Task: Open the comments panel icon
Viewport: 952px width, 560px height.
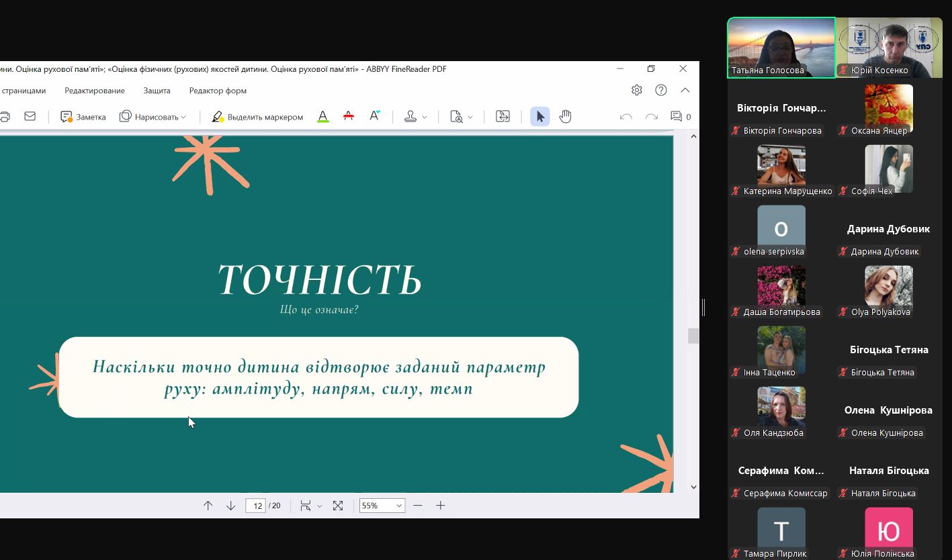Action: pos(677,117)
